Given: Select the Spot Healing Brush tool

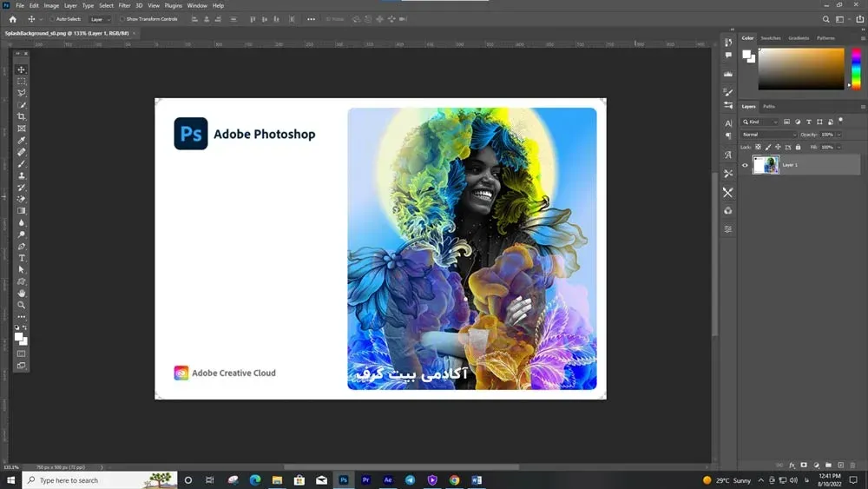Looking at the screenshot, I should [x=21, y=152].
